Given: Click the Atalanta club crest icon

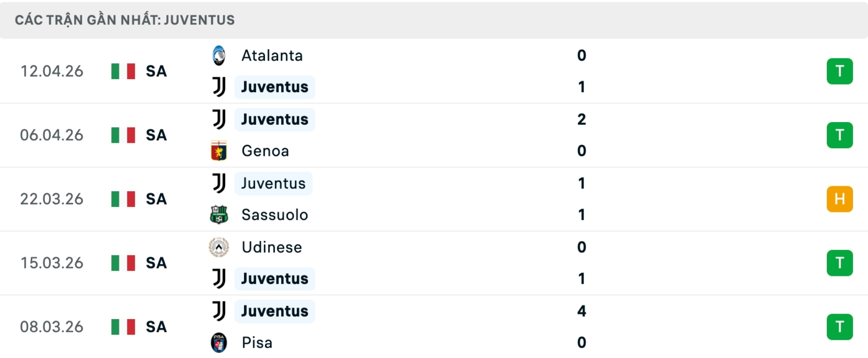Looking at the screenshot, I should coord(219,56).
